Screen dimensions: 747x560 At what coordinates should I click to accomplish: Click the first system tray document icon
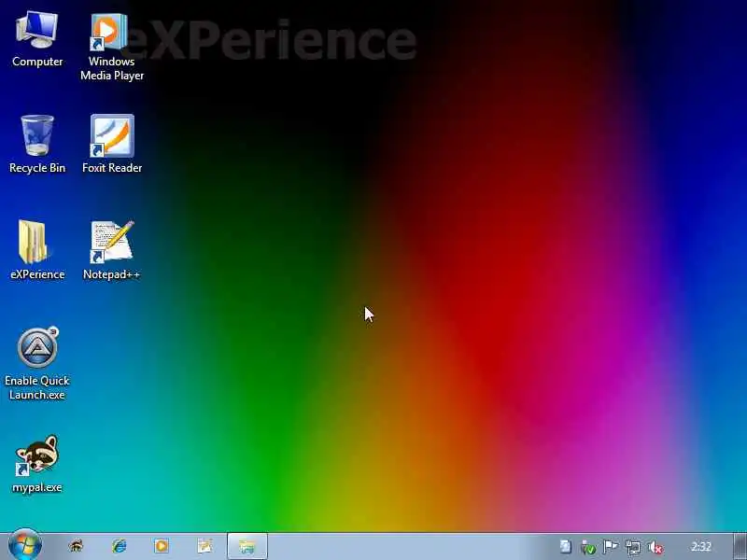(565, 547)
